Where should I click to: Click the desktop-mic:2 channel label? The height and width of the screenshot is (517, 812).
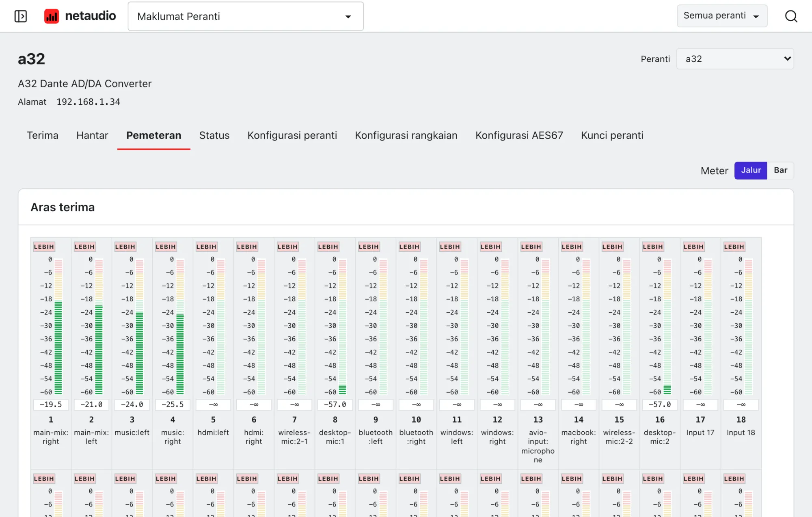click(x=660, y=437)
